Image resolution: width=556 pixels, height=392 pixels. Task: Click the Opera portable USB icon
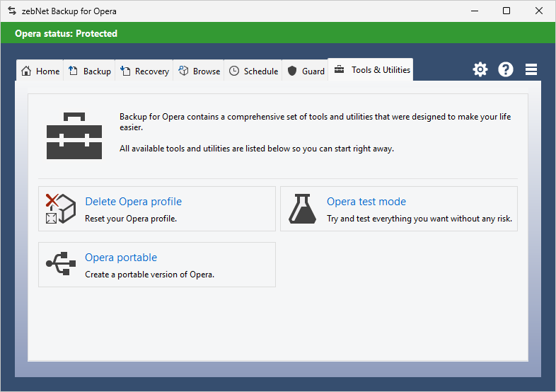[x=60, y=264]
